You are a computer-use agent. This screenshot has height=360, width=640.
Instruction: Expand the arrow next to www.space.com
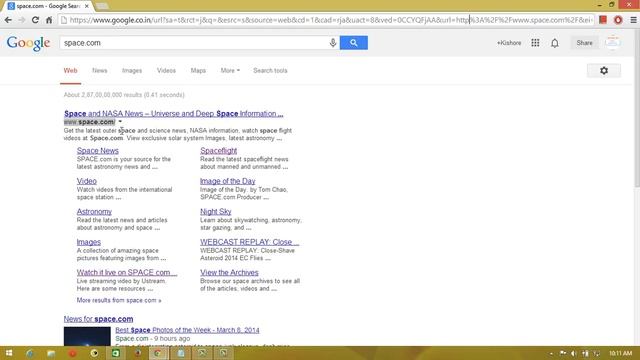[x=120, y=122]
